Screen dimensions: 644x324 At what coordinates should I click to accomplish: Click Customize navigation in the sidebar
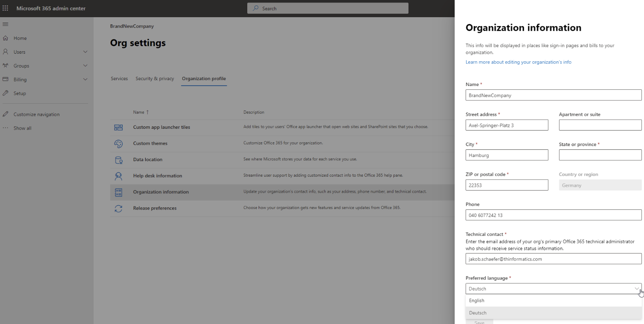click(x=37, y=115)
